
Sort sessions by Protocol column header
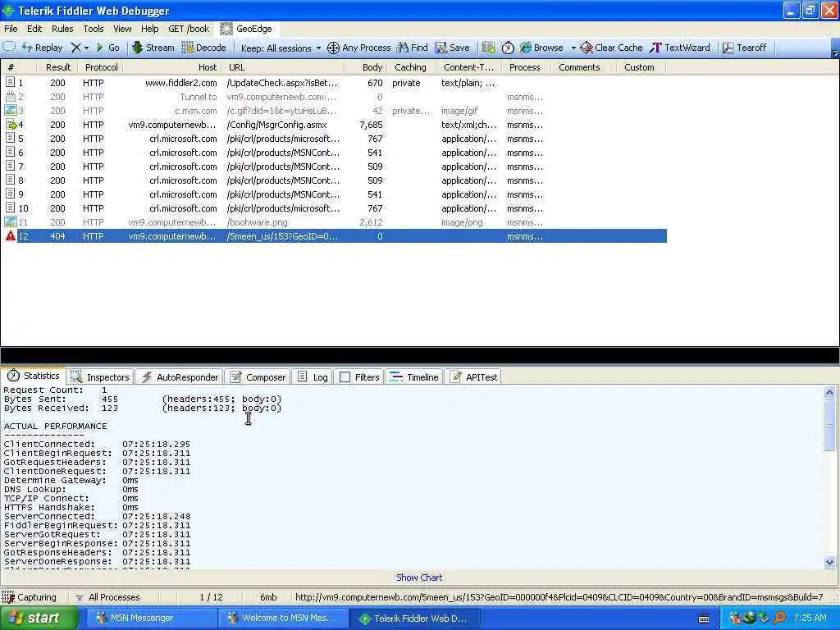pos(101,67)
